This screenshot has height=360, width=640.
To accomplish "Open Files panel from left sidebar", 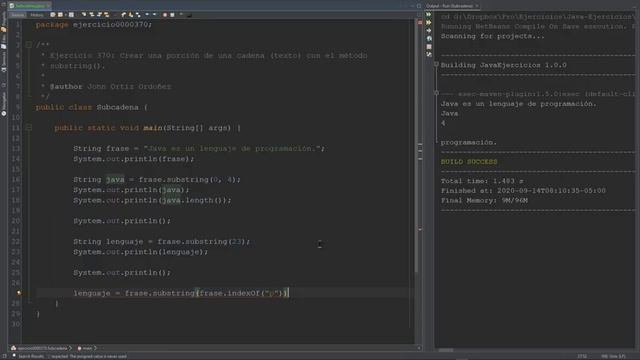I will [4, 42].
